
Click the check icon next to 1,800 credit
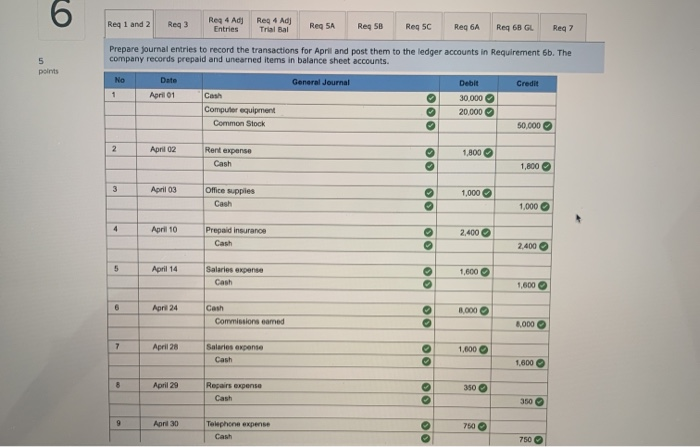(x=546, y=167)
